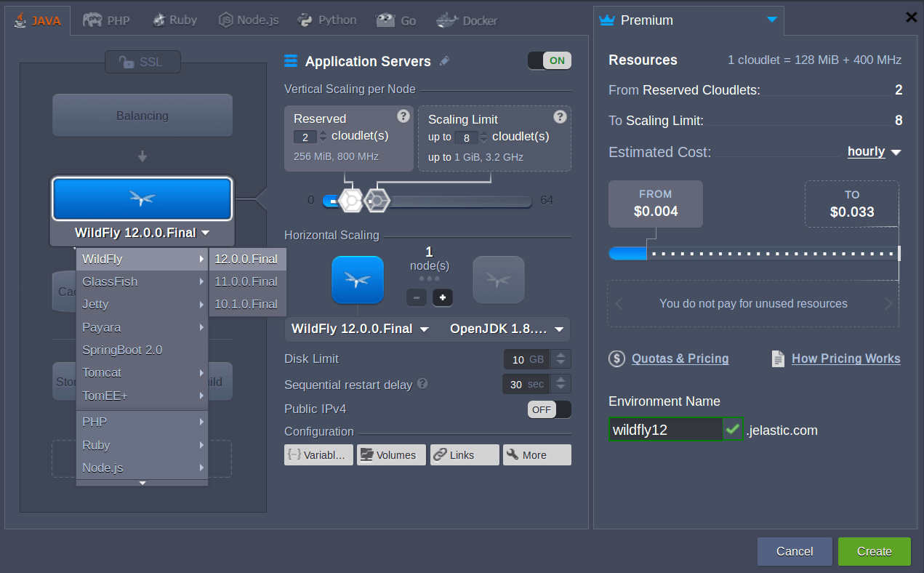Click the Environment Name input field
Screen dimensions: 924x573
point(666,429)
